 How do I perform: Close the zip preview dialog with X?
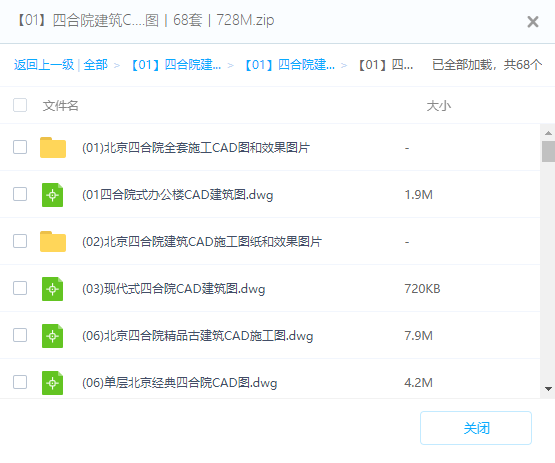pyautogui.click(x=533, y=22)
